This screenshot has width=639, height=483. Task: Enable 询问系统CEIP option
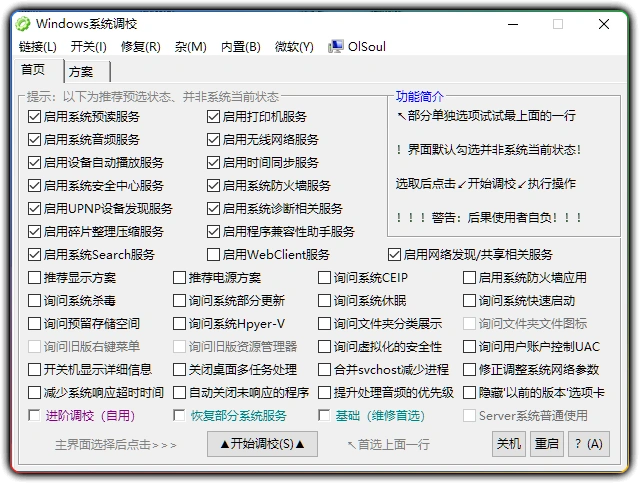point(324,278)
